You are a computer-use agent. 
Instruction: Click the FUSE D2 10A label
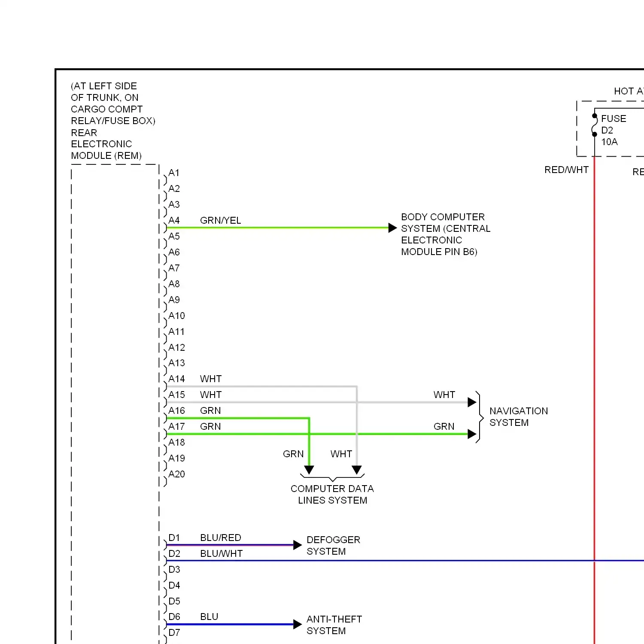[x=614, y=130]
